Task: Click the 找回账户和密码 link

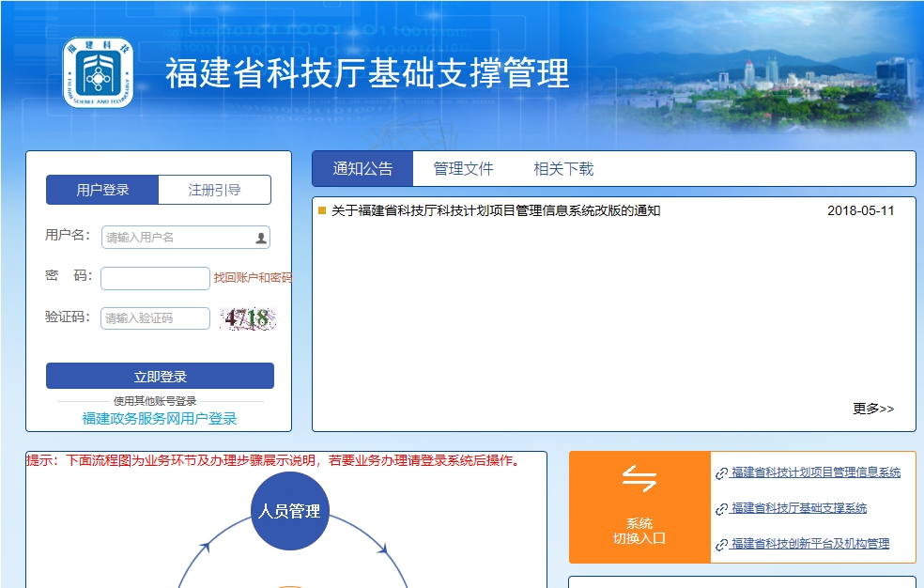Action: (252, 278)
